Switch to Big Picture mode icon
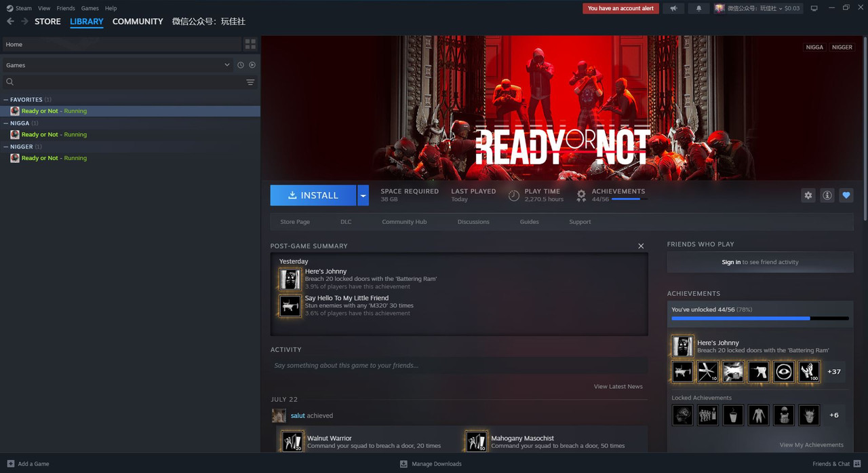868x473 pixels. [x=814, y=8]
